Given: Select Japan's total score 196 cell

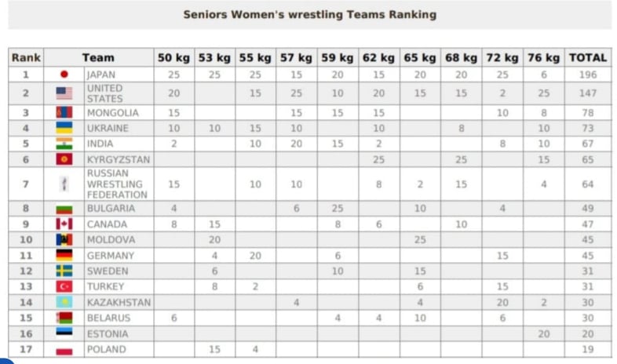Looking at the screenshot, I should tap(588, 75).
